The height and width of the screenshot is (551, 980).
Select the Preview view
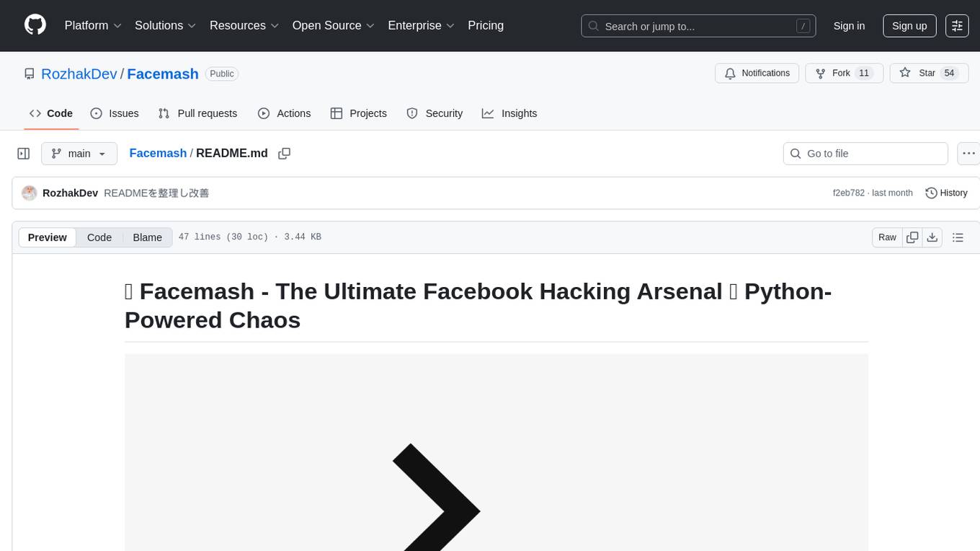[x=48, y=237]
